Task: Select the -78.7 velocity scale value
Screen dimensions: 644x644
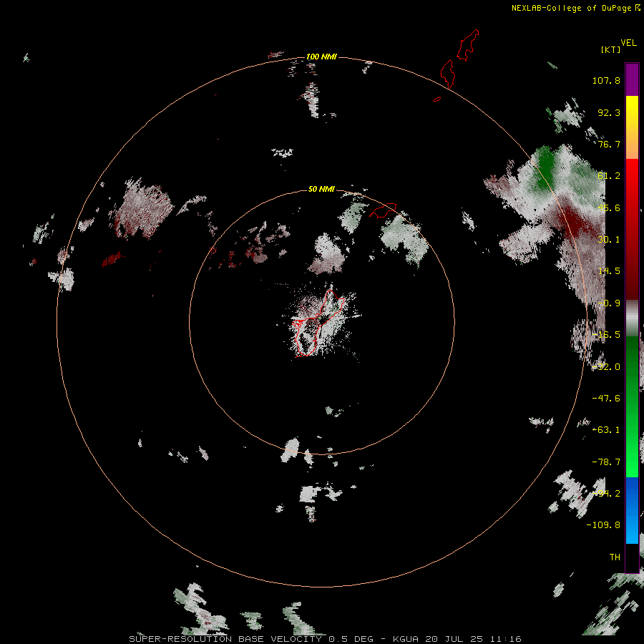Action: click(x=606, y=462)
